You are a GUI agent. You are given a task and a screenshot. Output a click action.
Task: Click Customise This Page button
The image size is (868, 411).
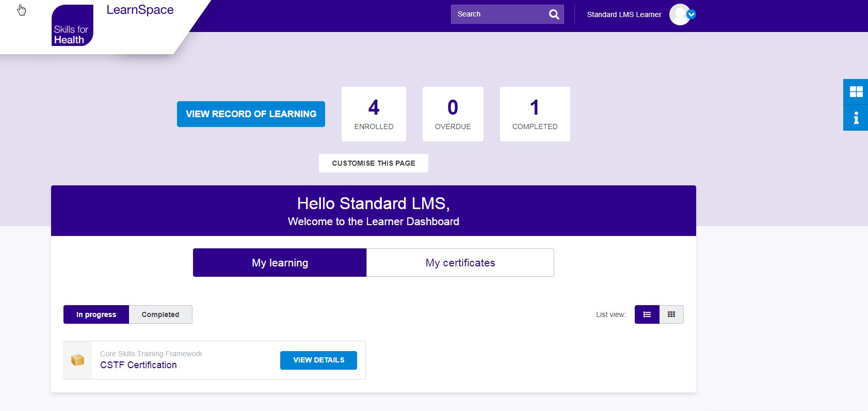[x=374, y=163]
